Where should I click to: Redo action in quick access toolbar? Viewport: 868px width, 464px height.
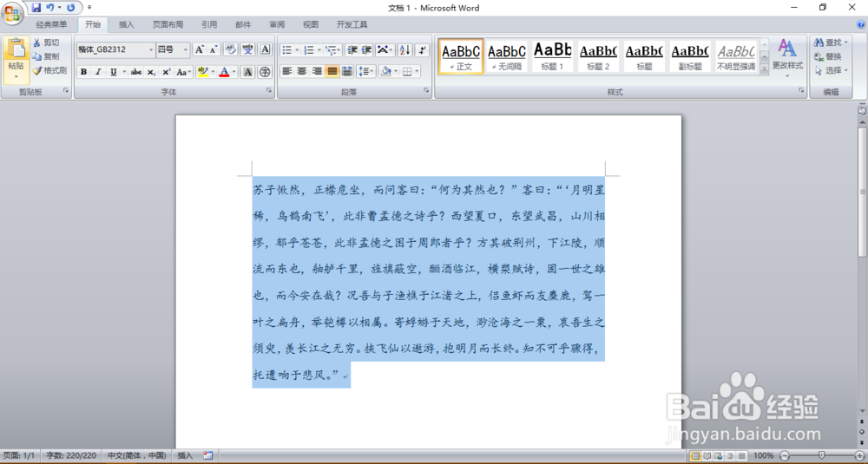click(x=71, y=8)
